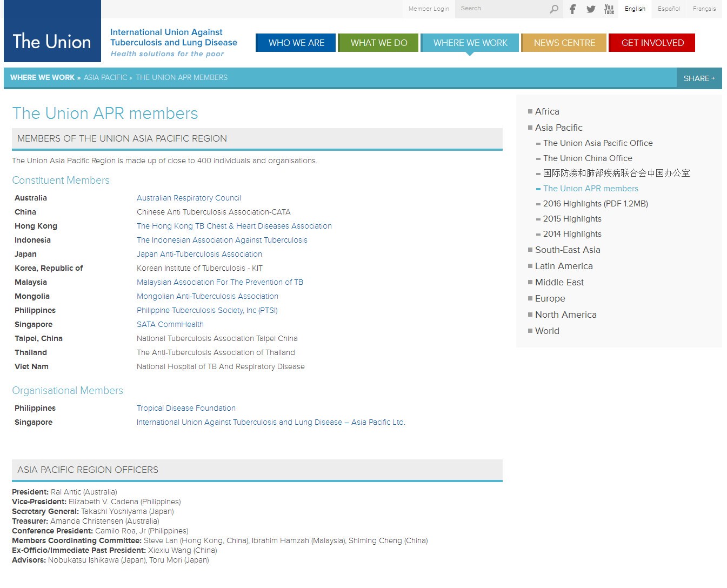Open the Chinese-language China office link
This screenshot has width=727, height=588.
[x=616, y=173]
